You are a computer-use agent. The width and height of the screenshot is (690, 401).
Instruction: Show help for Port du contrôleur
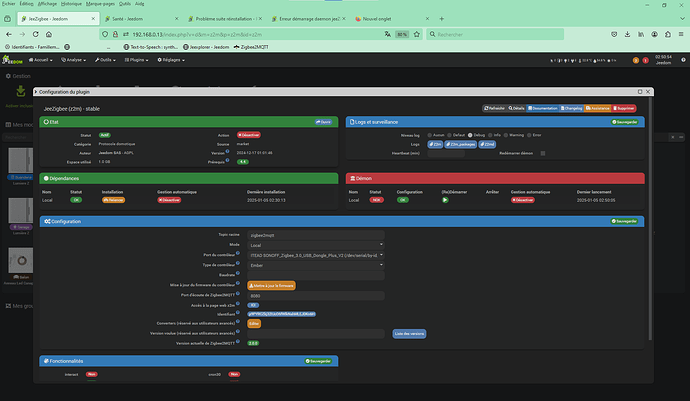pyautogui.click(x=238, y=253)
